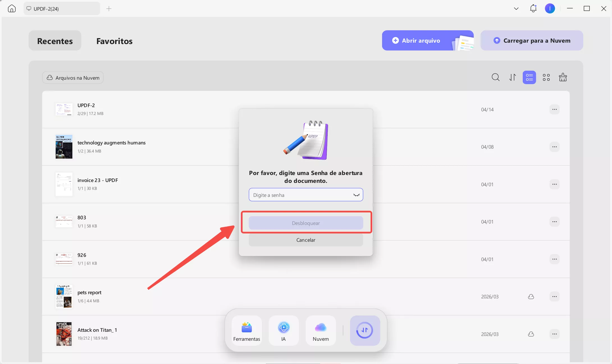The image size is (612, 364).
Task: Switch to grid view icon
Action: point(546,77)
